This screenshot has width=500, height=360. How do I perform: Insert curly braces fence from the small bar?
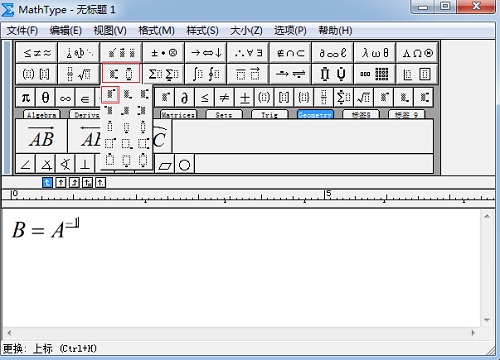click(x=304, y=98)
